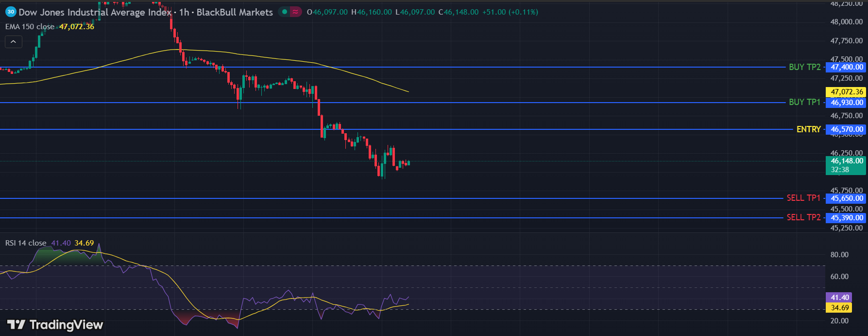The width and height of the screenshot is (868, 336).
Task: Select the SELL TP1 horizontal line label
Action: pyautogui.click(x=803, y=198)
